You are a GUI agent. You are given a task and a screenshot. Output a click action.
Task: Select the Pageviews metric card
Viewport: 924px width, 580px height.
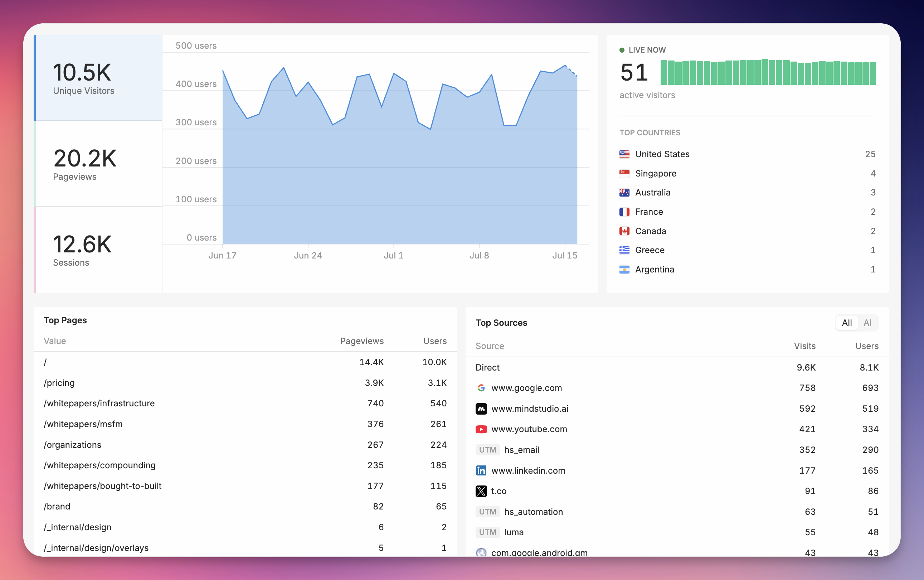pos(98,164)
